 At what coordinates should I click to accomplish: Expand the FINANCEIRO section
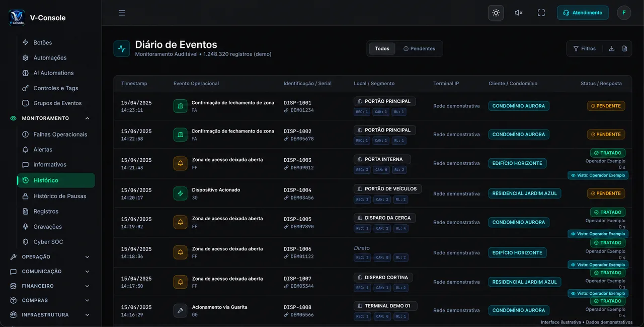coord(50,286)
